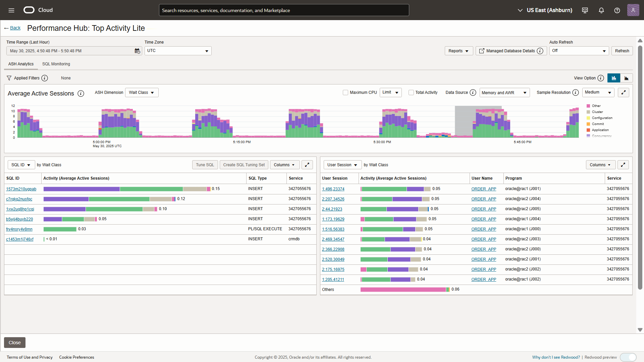Open the time range calendar picker icon
The width and height of the screenshot is (644, 362).
137,51
